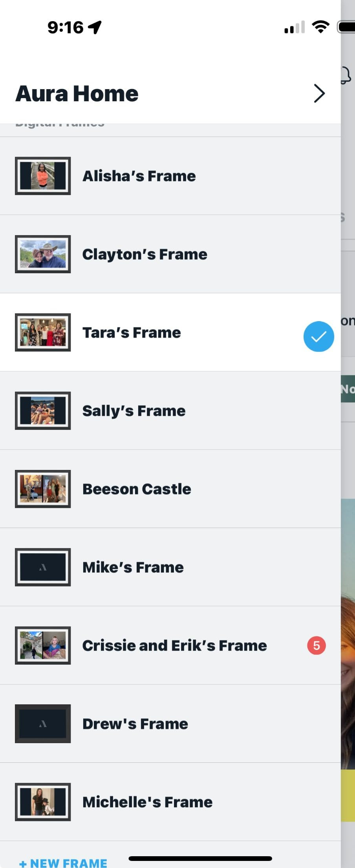Tap Tara's Frame photo icon
The width and height of the screenshot is (355, 868).
coord(43,332)
